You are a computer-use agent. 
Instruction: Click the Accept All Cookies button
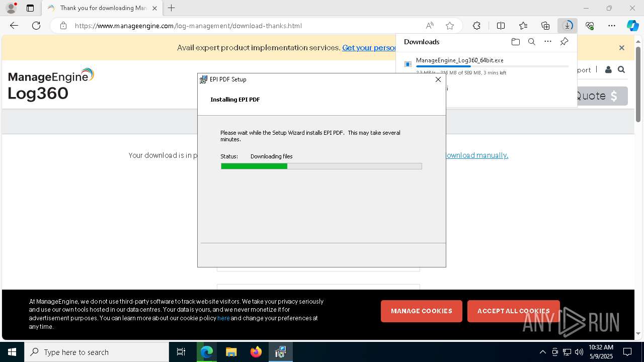coord(514,311)
